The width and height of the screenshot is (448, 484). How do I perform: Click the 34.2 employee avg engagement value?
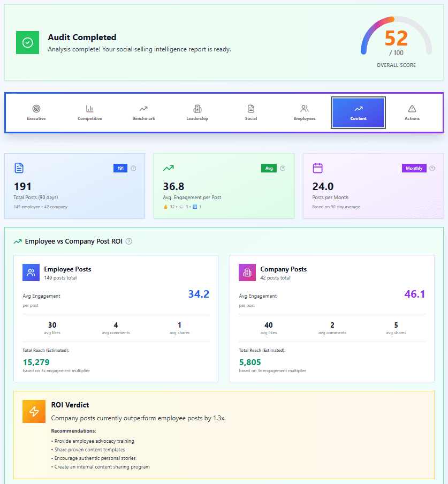pos(199,294)
